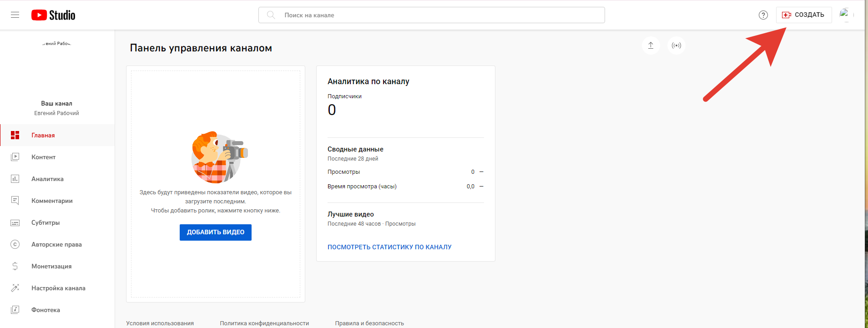868x328 pixels.
Task: Open Комментарии from the sidebar
Action: [52, 201]
